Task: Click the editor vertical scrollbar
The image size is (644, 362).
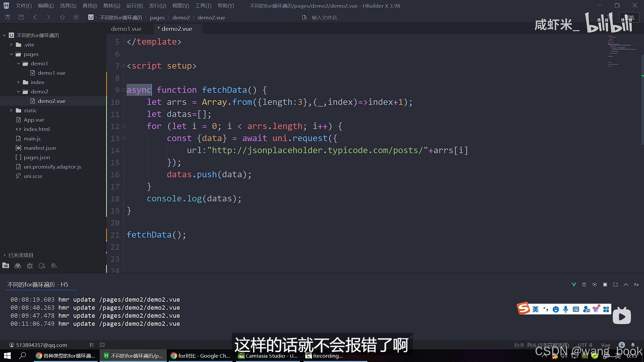Action: coord(642,101)
